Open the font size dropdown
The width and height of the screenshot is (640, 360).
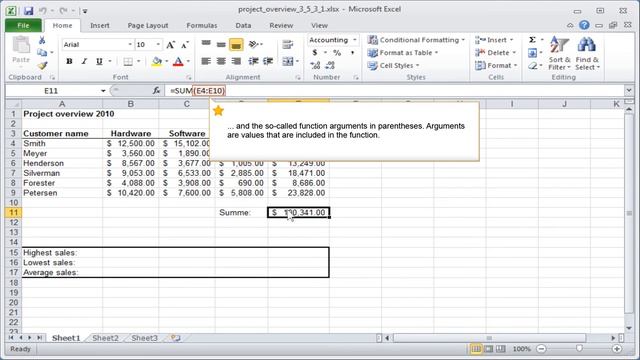(x=158, y=44)
